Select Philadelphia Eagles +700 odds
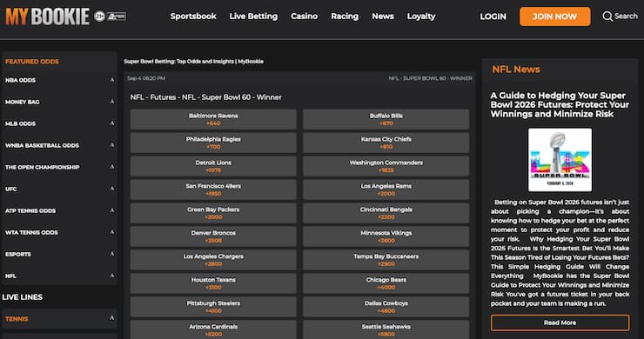 coord(213,143)
